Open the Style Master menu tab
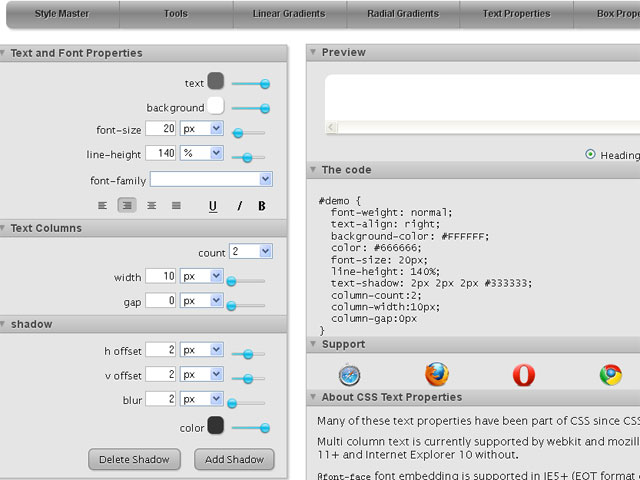Screen dimensions: 640x480 click(63, 14)
